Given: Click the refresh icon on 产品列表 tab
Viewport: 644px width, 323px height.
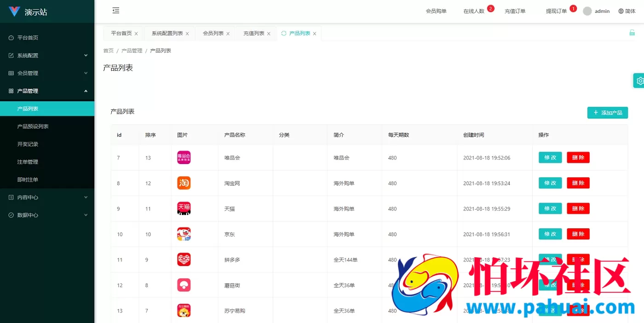Looking at the screenshot, I should tap(284, 33).
